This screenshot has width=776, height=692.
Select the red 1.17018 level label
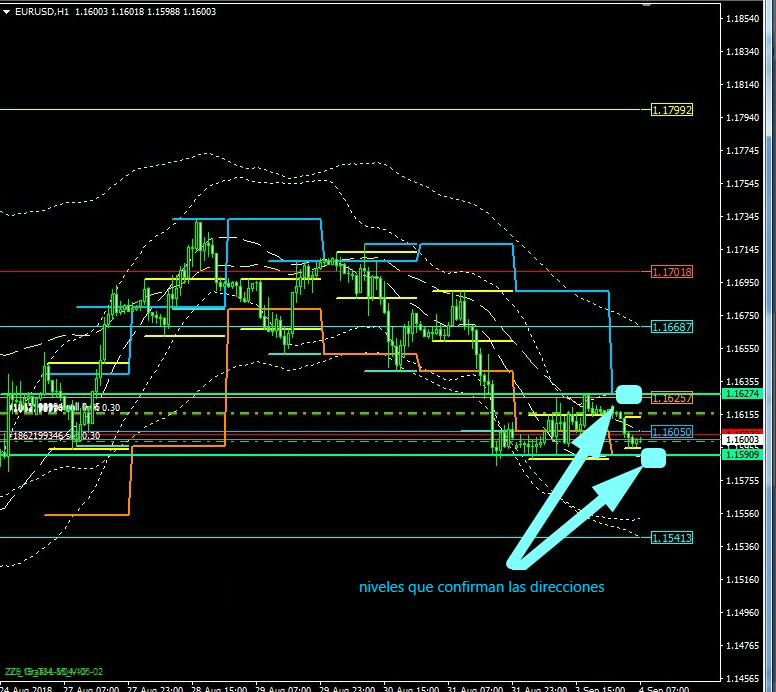(x=671, y=271)
